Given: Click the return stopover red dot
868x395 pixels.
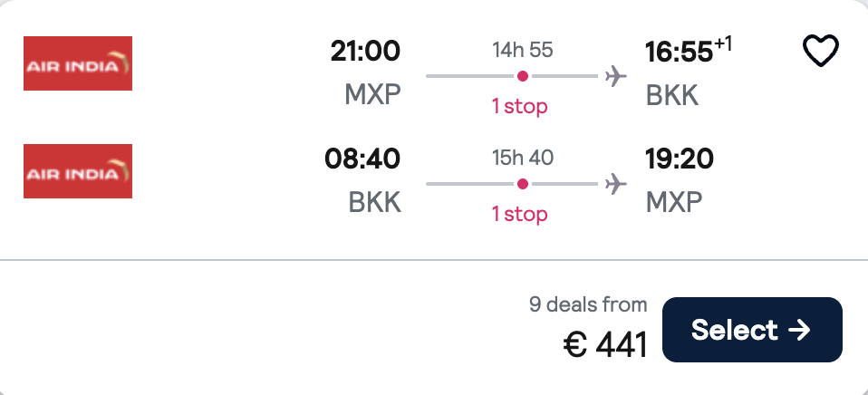Looking at the screenshot, I should 523,184.
